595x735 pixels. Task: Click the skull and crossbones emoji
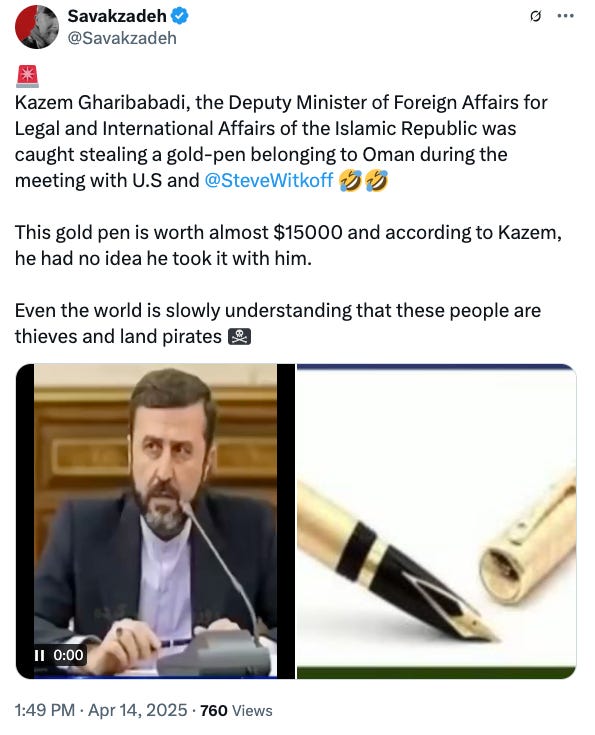pos(239,337)
